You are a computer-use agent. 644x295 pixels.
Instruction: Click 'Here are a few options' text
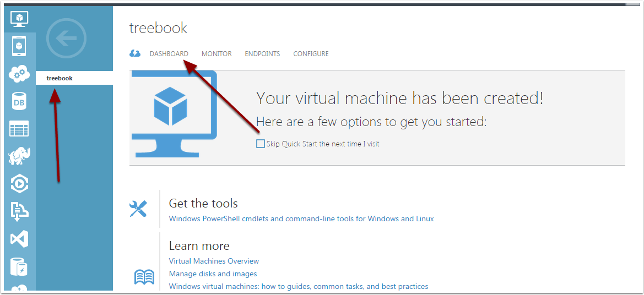click(371, 122)
